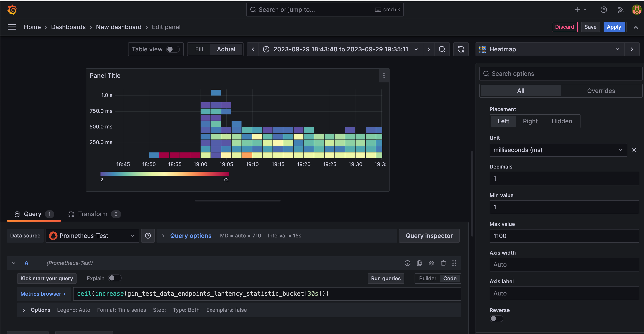
Task: Click the panel options menu icon
Action: click(x=383, y=76)
